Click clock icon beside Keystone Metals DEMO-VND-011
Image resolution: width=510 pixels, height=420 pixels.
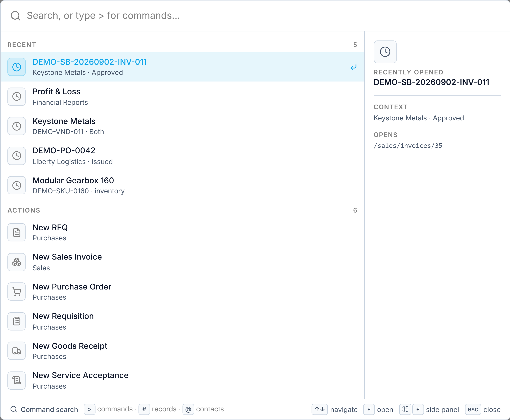point(16,126)
